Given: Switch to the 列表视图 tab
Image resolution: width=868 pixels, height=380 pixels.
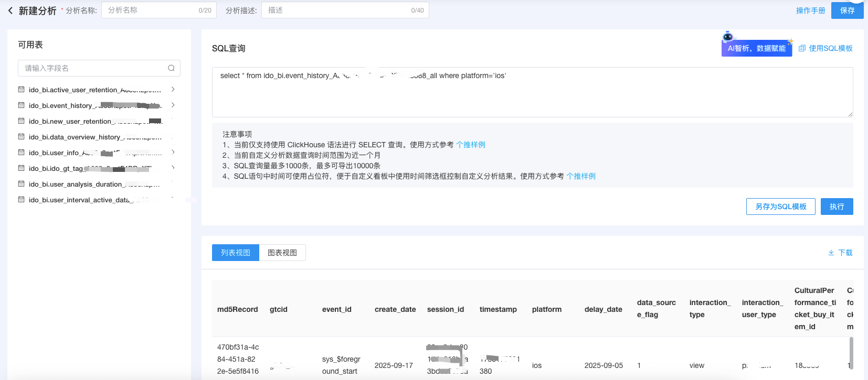Looking at the screenshot, I should pos(236,253).
